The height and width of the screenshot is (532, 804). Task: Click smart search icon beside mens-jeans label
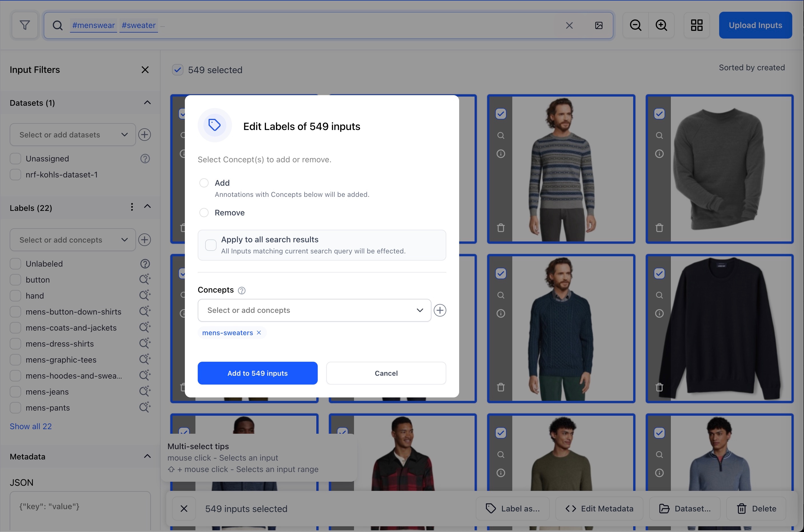[145, 391]
